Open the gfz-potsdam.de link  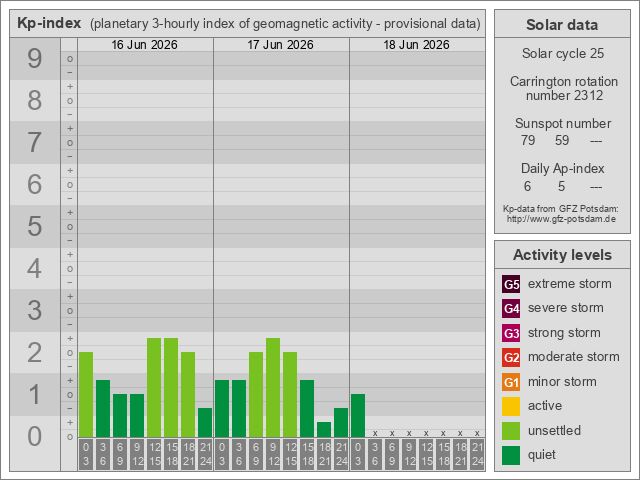[x=561, y=219]
